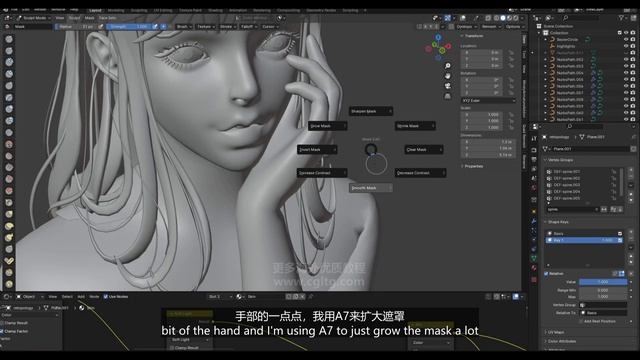Click the brush Radius field
The width and height of the screenshot is (640, 360).
coord(75,27)
